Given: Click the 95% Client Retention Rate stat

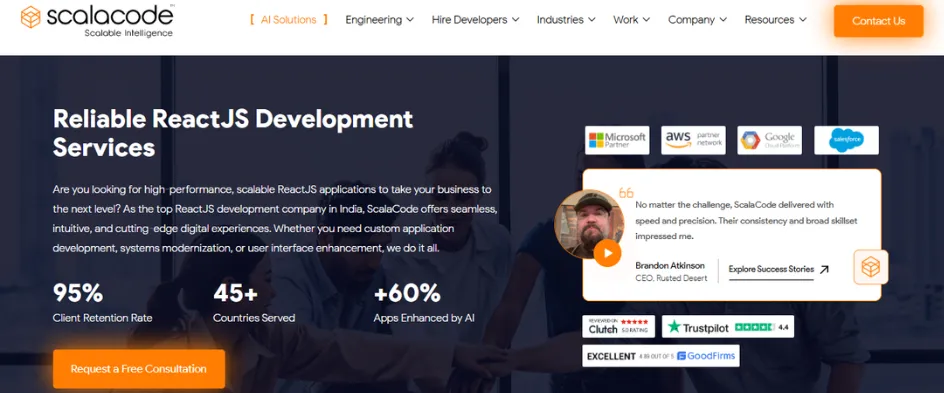Looking at the screenshot, I should click(x=102, y=303).
